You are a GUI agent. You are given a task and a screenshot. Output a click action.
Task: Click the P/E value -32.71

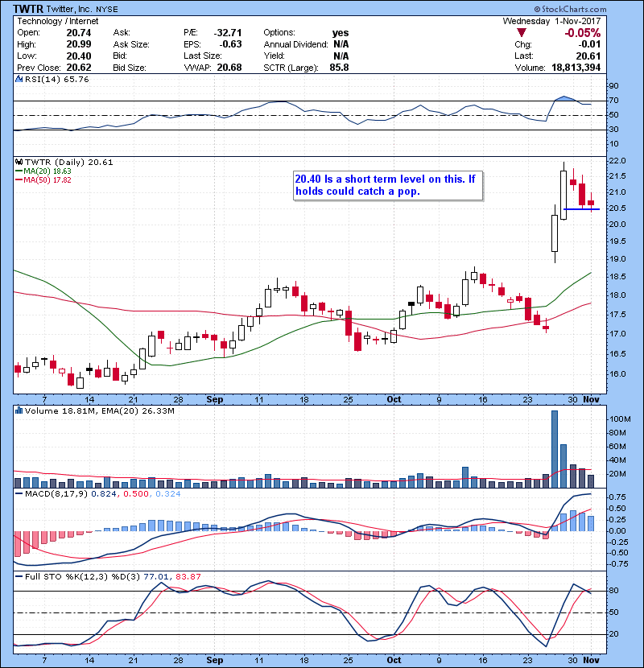pos(228,33)
